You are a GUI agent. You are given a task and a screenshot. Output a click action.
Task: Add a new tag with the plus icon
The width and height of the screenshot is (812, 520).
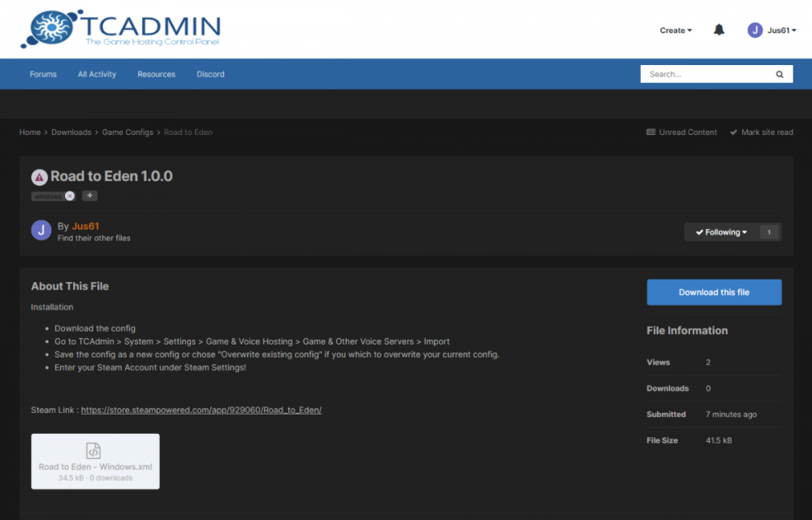pos(89,196)
